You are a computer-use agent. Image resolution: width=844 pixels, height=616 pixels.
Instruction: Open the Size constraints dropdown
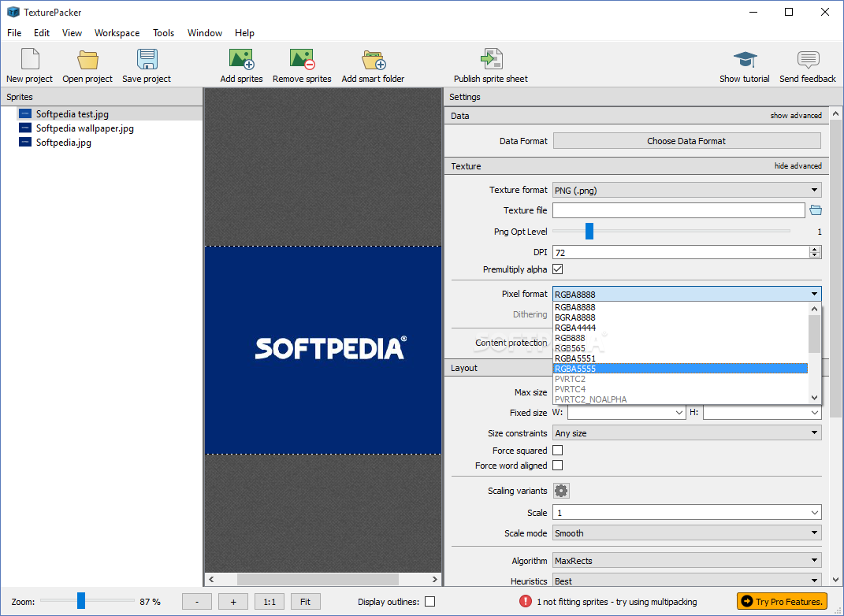click(687, 433)
